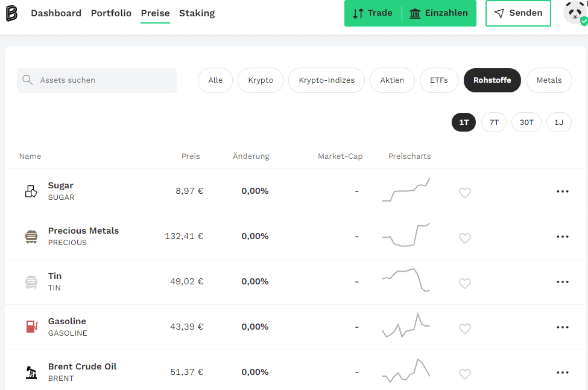Screen dimensions: 588x390
Task: Click the Brent Crude Oil derrick icon
Action: click(x=31, y=372)
